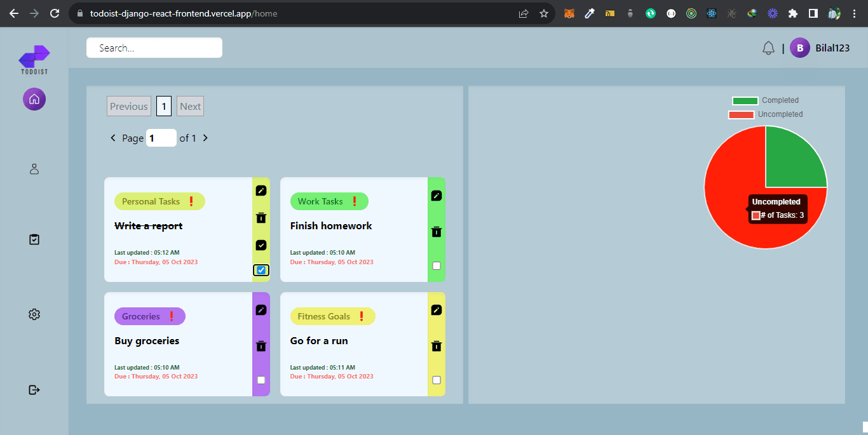The image size is (868, 435).
Task: Open settings gear icon in sidebar
Action: [x=34, y=314]
